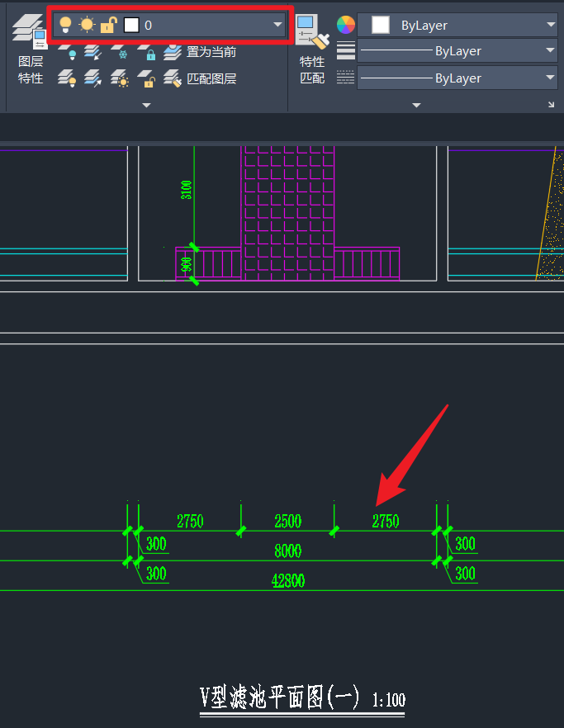This screenshot has height=728, width=564.
Task: Toggle the layer 0 on/off lightbulb
Action: coord(66,25)
